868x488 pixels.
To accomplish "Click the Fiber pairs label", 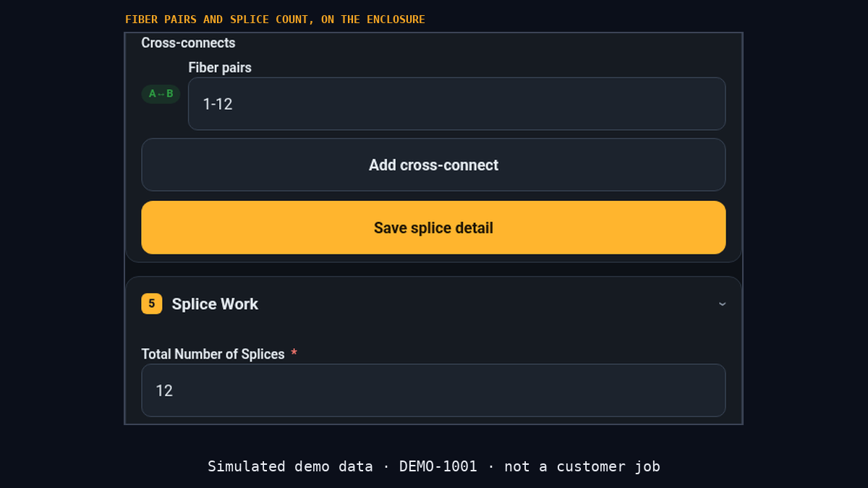I will click(220, 67).
